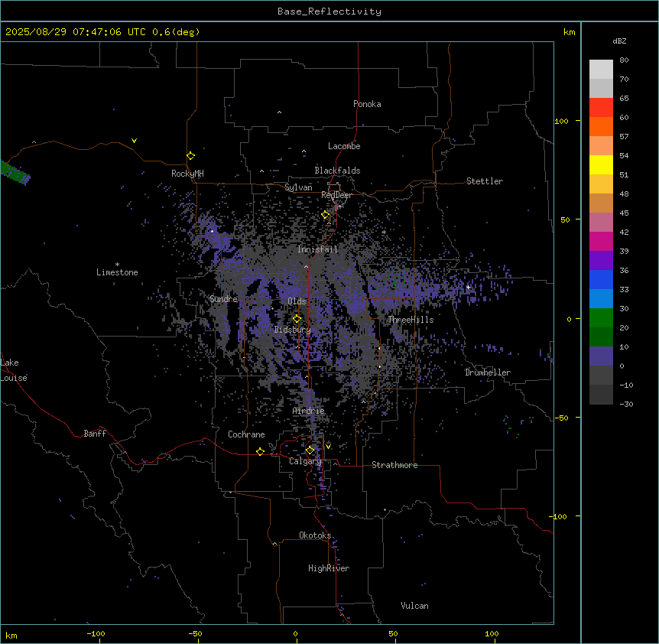The height and width of the screenshot is (644, 659).
Task: Click the yellow V marker beside the Calgary diamond
Action: (x=328, y=447)
